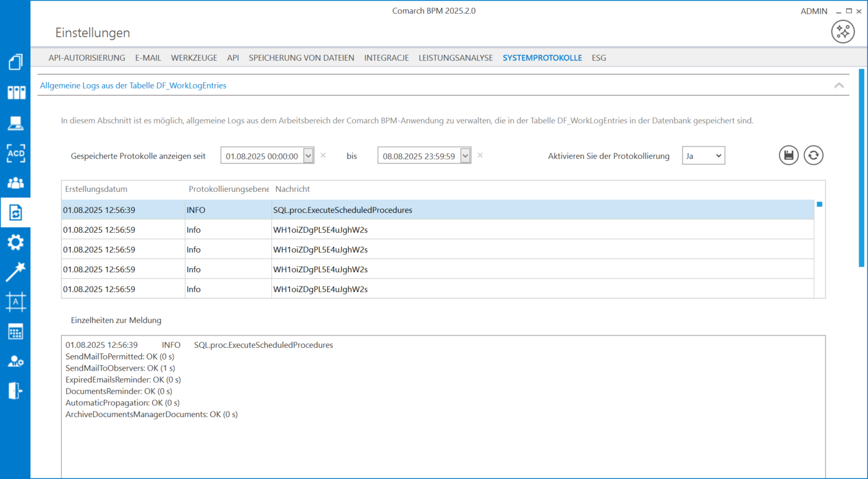Screen dimensions: 868x479
Task: Clear the start date with X
Action: point(323,155)
